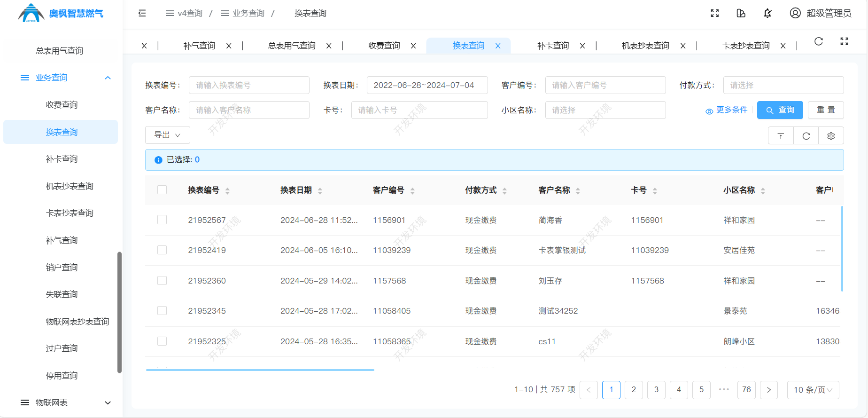
Task: Refresh tabs with the circular arrow icon
Action: (x=819, y=41)
